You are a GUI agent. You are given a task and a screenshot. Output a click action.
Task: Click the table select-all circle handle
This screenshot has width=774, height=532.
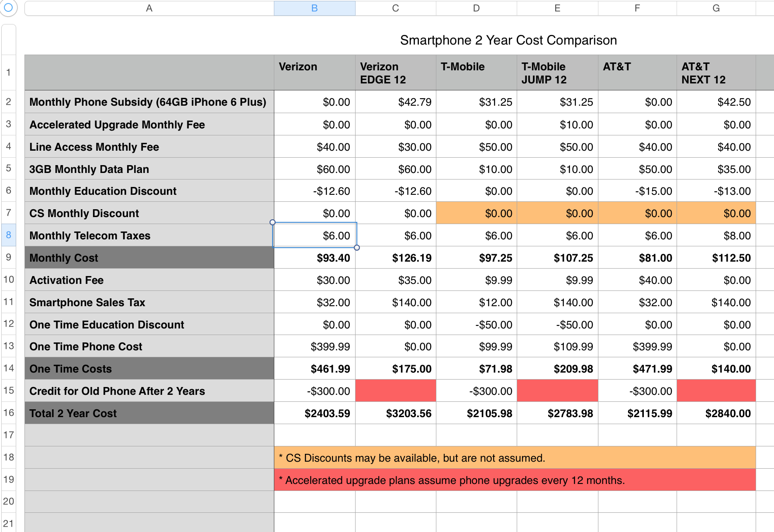(8, 7)
